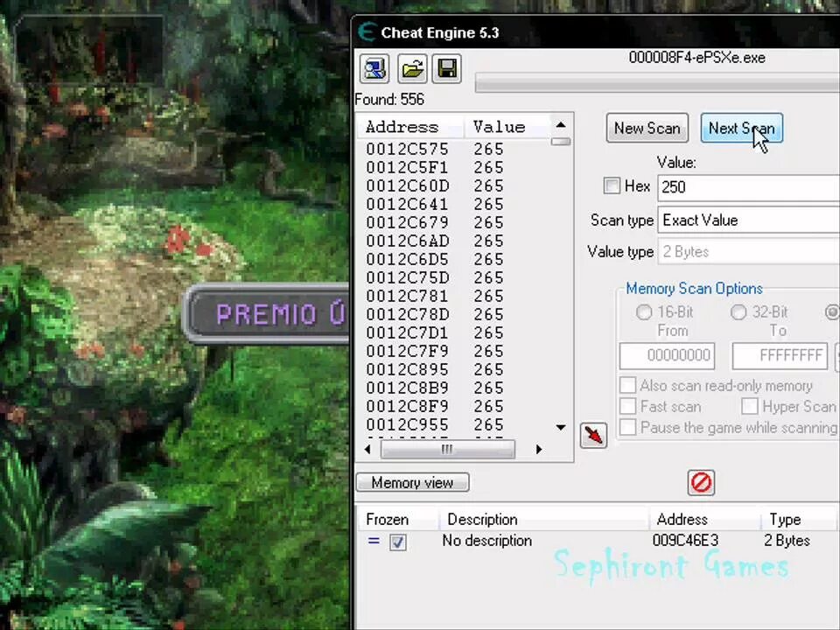This screenshot has width=840, height=630.
Task: Select address row 0012C6D5
Action: pos(455,259)
